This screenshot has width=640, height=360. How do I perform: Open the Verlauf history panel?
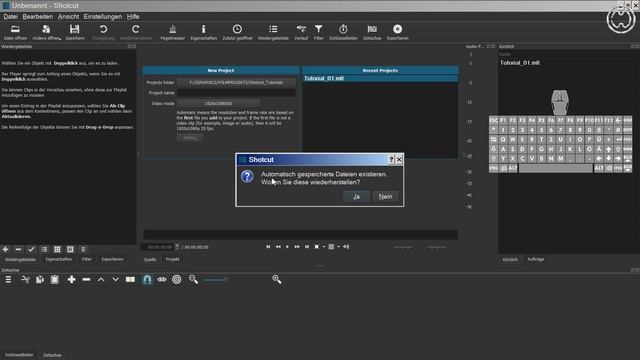301,32
